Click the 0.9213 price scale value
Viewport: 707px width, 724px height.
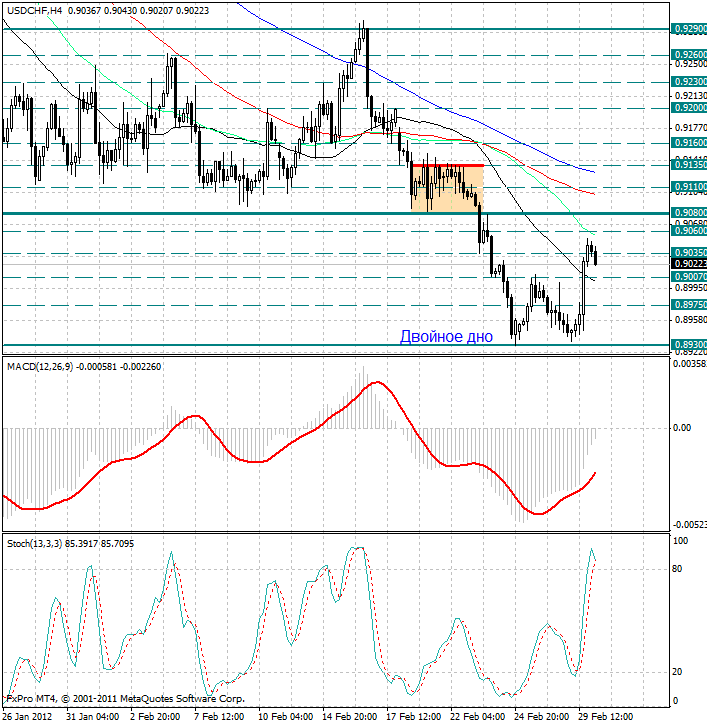[x=690, y=96]
